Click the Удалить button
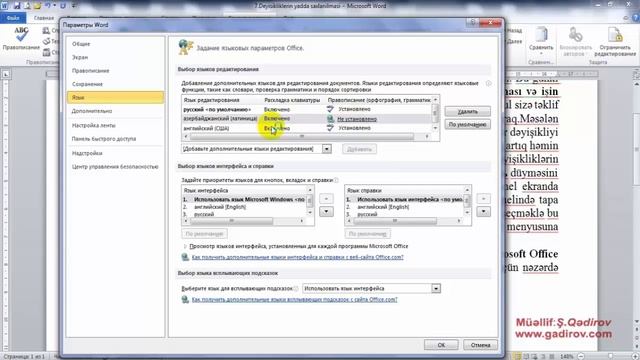 point(468,111)
